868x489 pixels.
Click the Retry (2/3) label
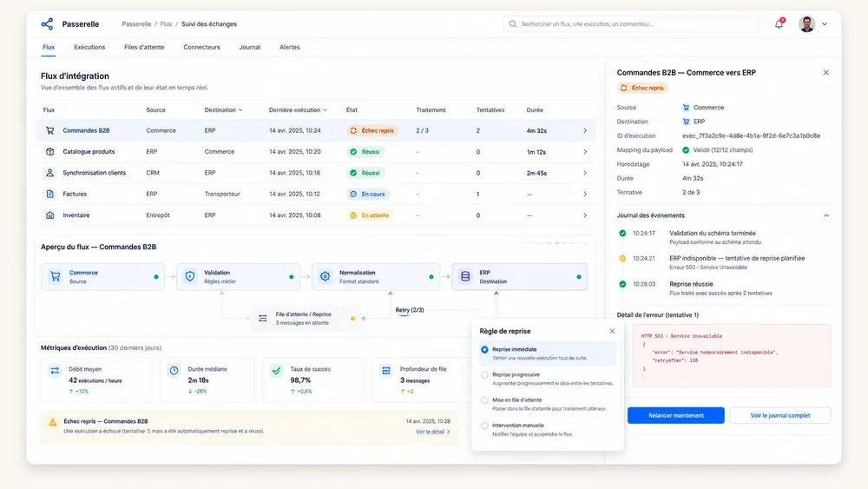coord(410,310)
